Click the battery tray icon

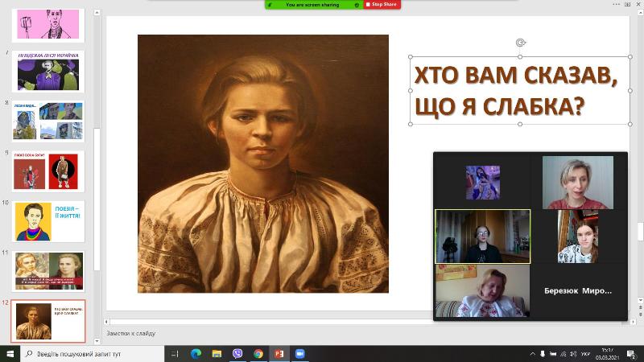click(553, 354)
